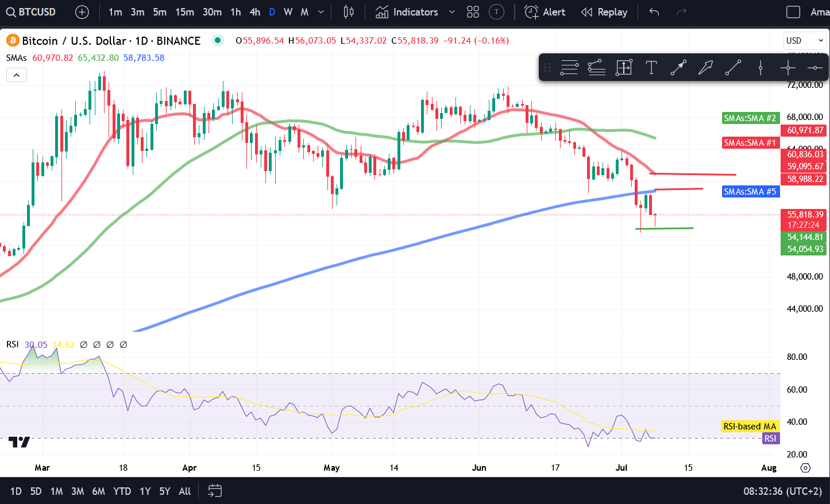Screen dimensions: 830x504
Task: Select the thin Arrow drawing tool
Action: click(x=678, y=68)
